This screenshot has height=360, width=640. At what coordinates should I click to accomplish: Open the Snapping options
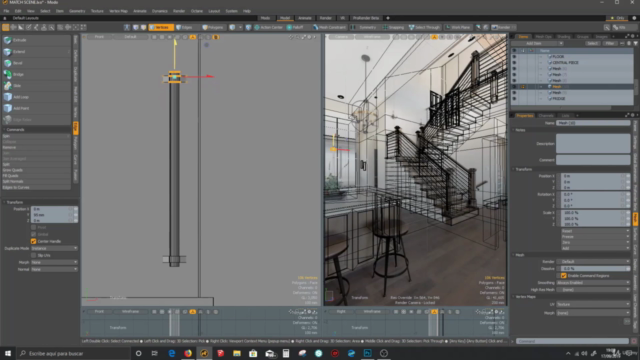[x=393, y=27]
